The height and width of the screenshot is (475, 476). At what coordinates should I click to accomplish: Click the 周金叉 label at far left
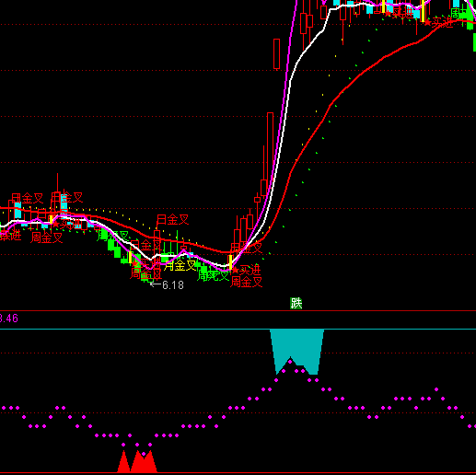tap(47, 237)
